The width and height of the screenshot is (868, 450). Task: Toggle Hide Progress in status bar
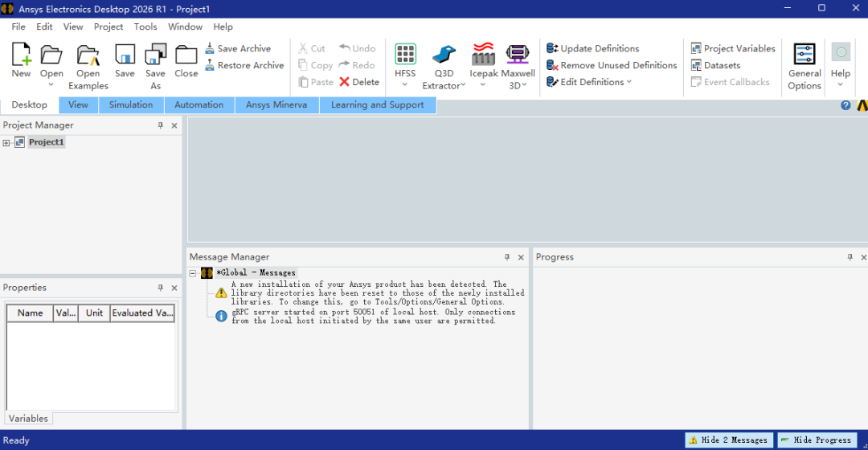tap(817, 440)
